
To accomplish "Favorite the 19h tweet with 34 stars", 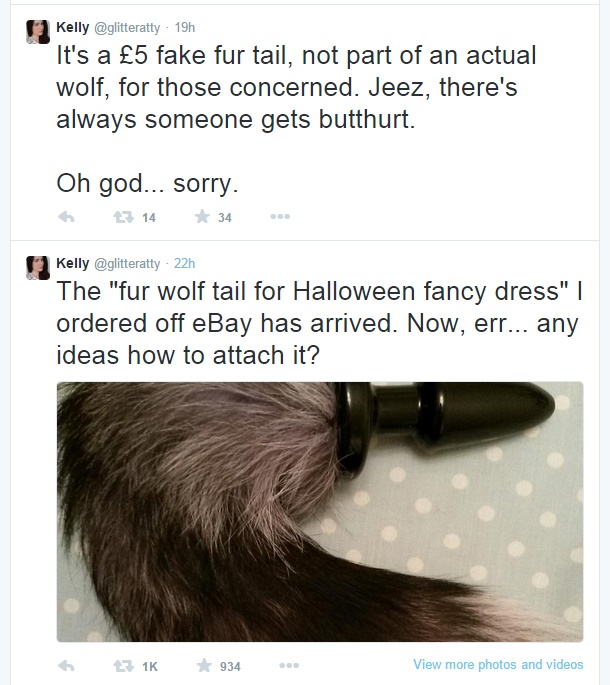I will coord(202,216).
